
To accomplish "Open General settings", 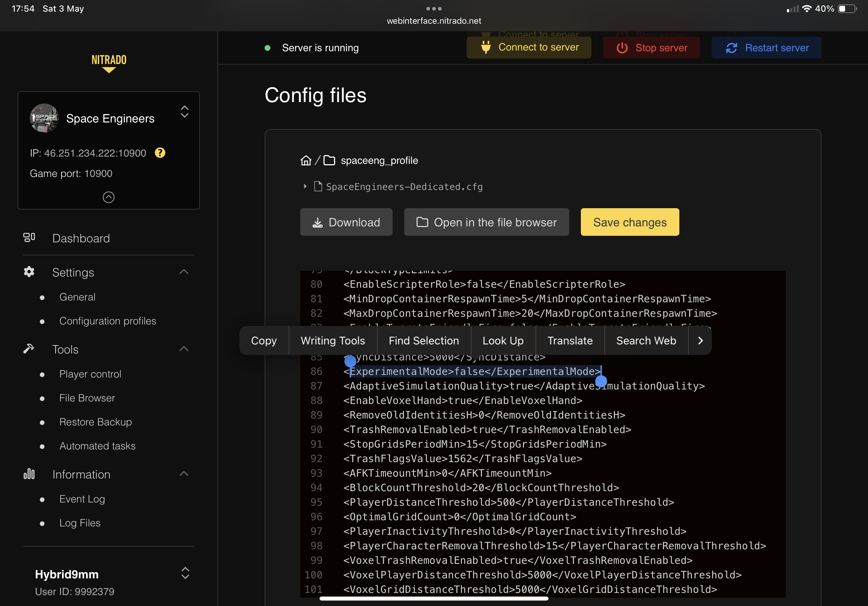I will [77, 297].
